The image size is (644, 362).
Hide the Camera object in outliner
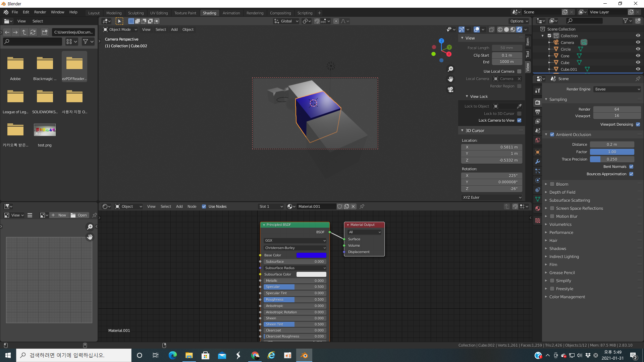pyautogui.click(x=638, y=43)
